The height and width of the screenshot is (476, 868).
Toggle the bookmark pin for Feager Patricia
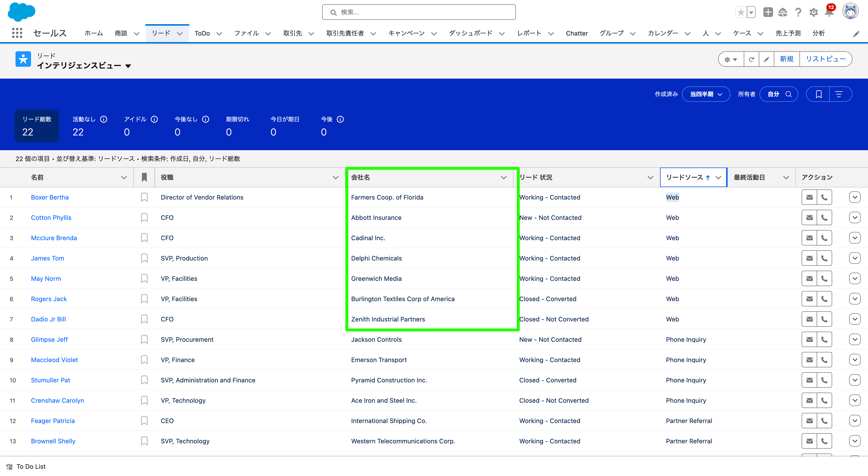click(x=144, y=420)
